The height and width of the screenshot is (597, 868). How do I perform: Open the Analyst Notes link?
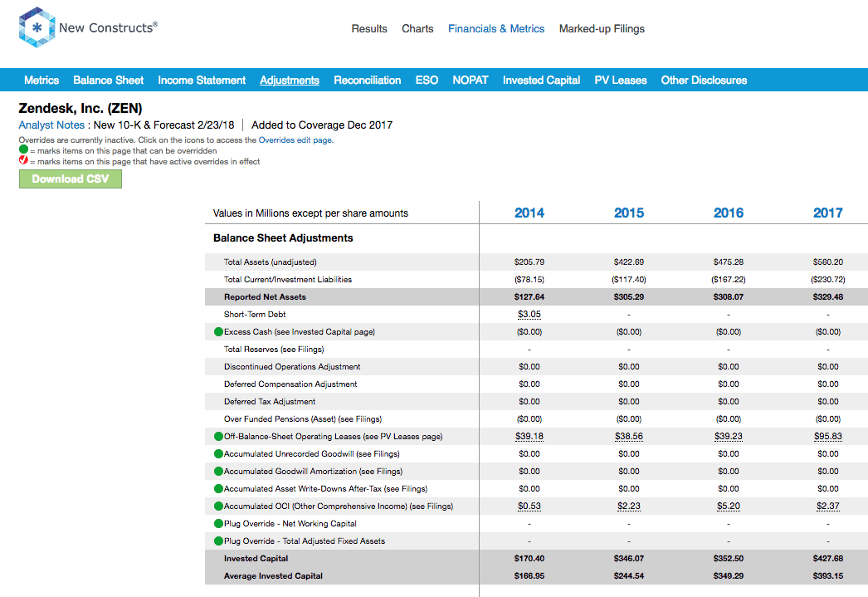(x=51, y=125)
